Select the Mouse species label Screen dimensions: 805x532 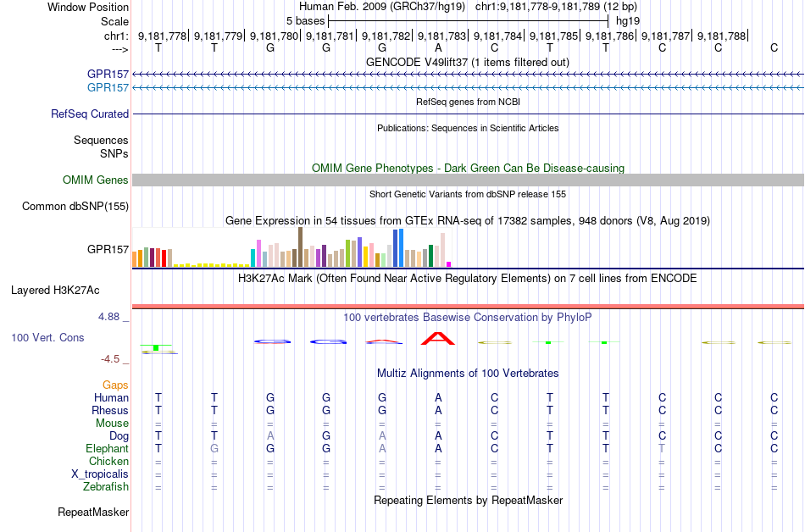(112, 424)
